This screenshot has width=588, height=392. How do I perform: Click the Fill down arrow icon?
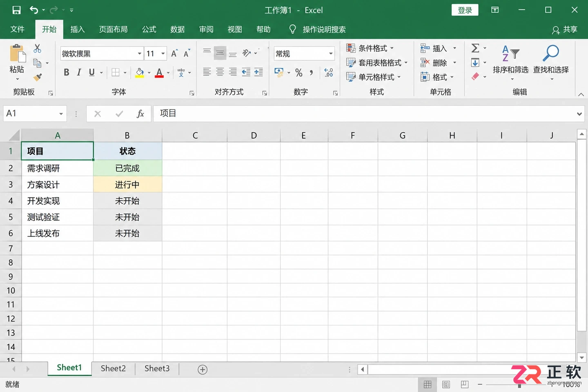point(475,62)
